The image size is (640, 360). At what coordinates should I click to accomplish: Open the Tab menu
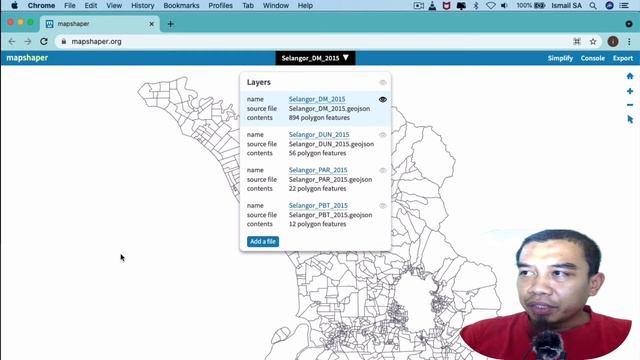(248, 6)
